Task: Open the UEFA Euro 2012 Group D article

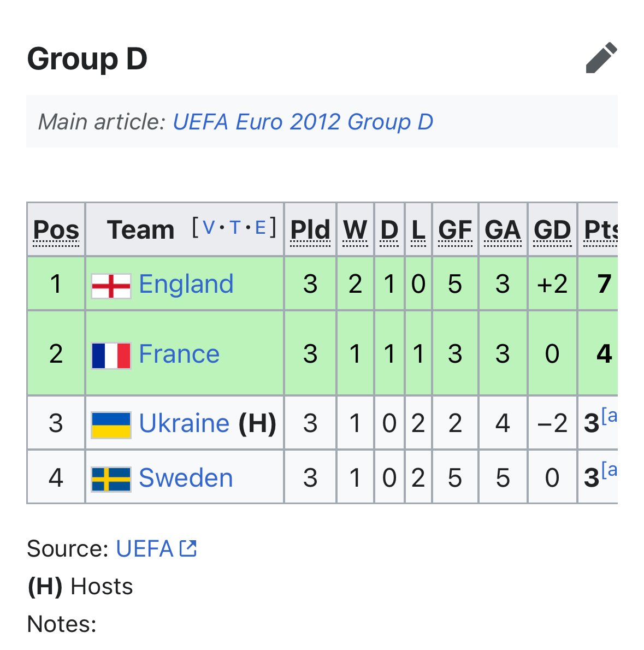Action: pos(303,122)
